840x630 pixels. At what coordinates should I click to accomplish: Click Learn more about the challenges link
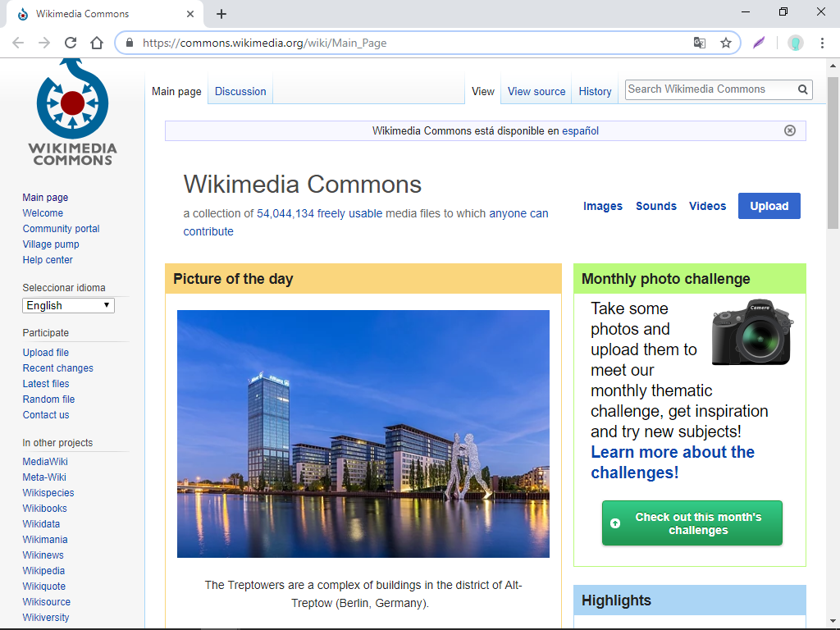click(673, 463)
